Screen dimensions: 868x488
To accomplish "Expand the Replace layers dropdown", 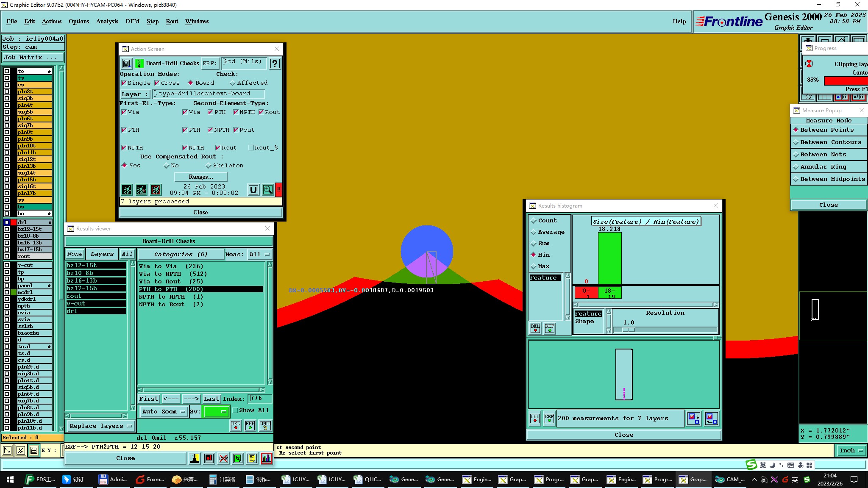I will (x=100, y=426).
